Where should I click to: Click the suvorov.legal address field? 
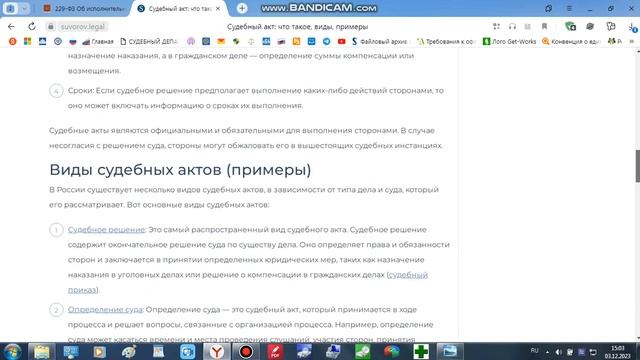pyautogui.click(x=82, y=27)
